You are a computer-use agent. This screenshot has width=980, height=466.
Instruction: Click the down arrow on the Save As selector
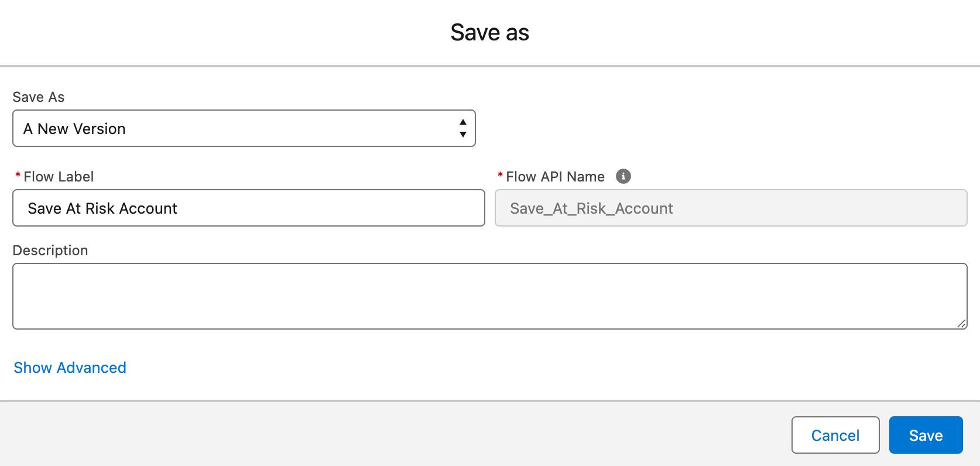(462, 134)
